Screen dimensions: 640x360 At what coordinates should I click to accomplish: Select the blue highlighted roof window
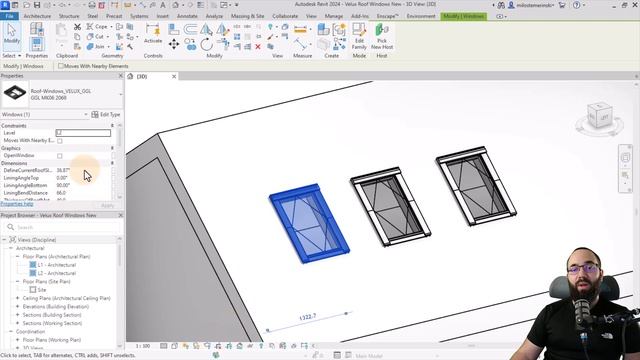309,223
